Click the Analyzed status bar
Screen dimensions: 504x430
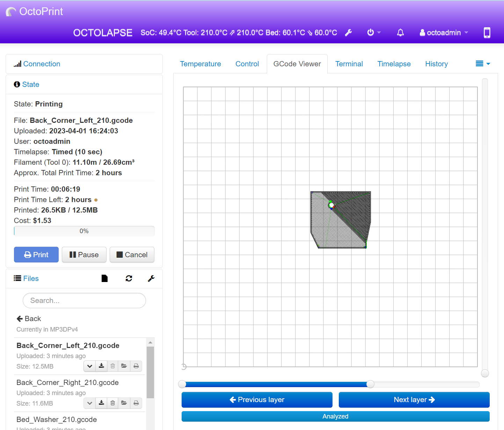tap(336, 416)
